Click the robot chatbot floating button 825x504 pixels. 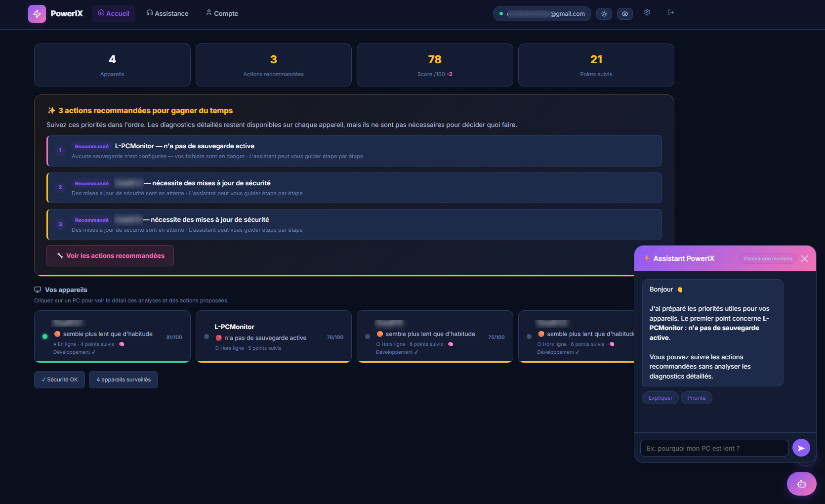tap(802, 484)
